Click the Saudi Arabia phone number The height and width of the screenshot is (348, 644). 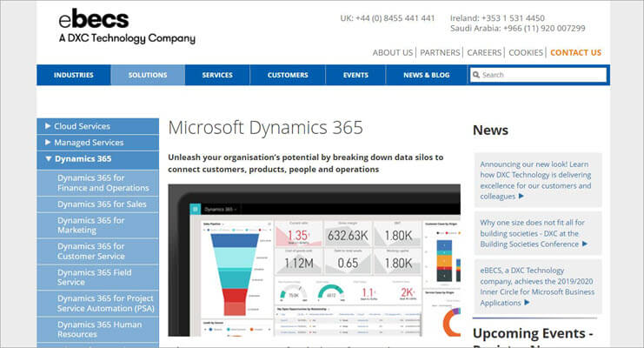click(517, 29)
